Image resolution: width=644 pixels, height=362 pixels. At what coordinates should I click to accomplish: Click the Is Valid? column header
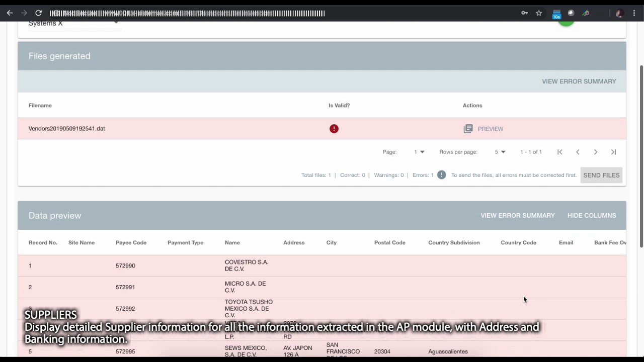coord(339,106)
